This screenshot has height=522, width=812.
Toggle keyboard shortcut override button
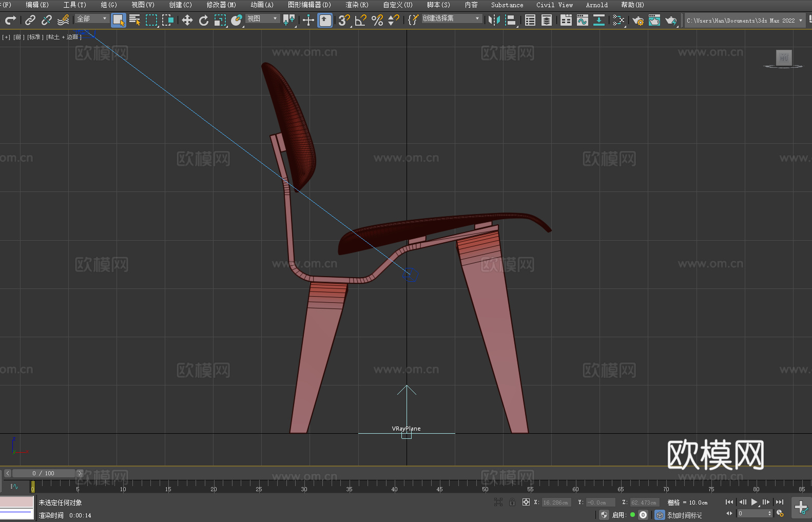[x=325, y=20]
